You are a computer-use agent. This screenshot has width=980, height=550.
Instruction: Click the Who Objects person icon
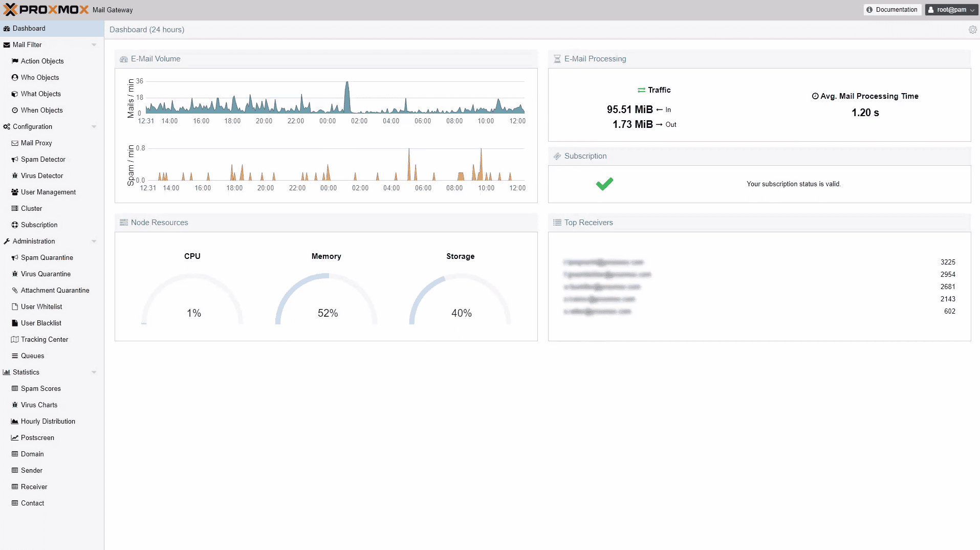coord(15,77)
